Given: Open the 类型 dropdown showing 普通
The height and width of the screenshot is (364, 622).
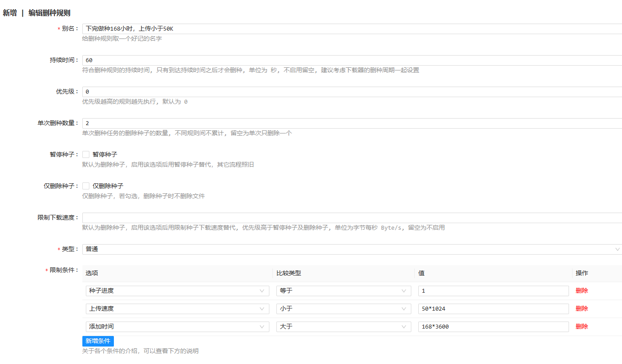Looking at the screenshot, I should pyautogui.click(x=350, y=249).
